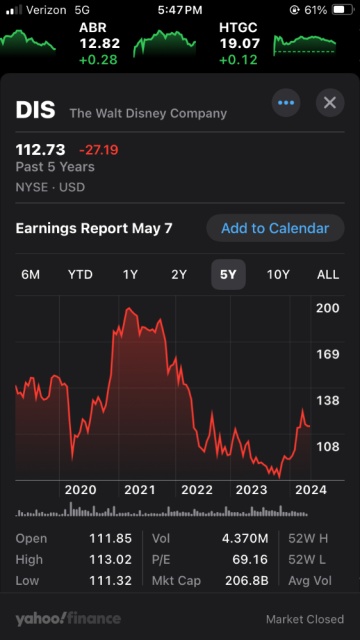
Task: Show the ALL time chart range
Action: 328,275
